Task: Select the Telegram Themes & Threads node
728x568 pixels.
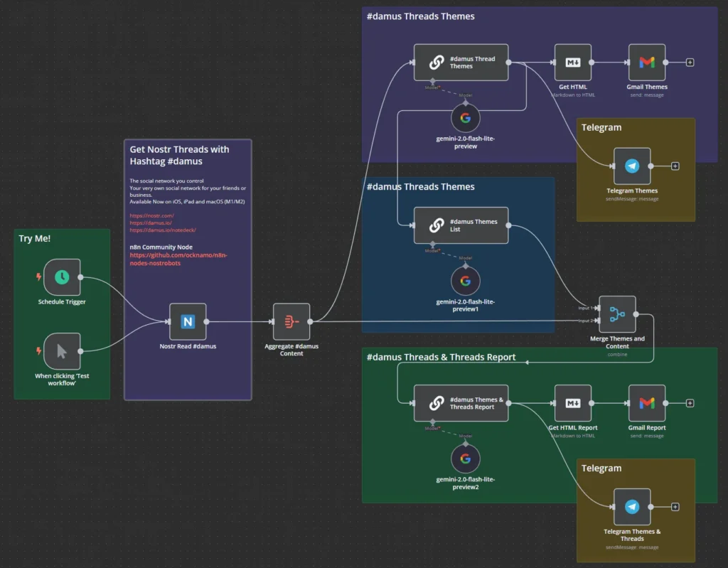Action: pyautogui.click(x=632, y=507)
